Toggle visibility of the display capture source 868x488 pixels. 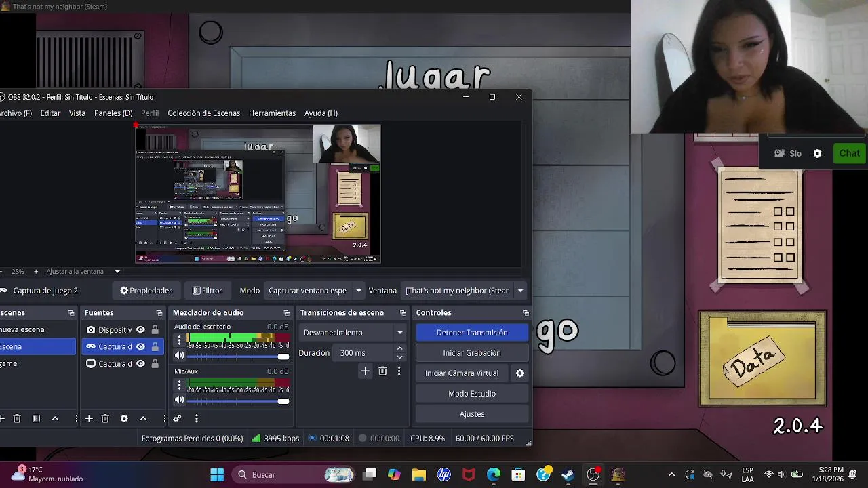[140, 364]
